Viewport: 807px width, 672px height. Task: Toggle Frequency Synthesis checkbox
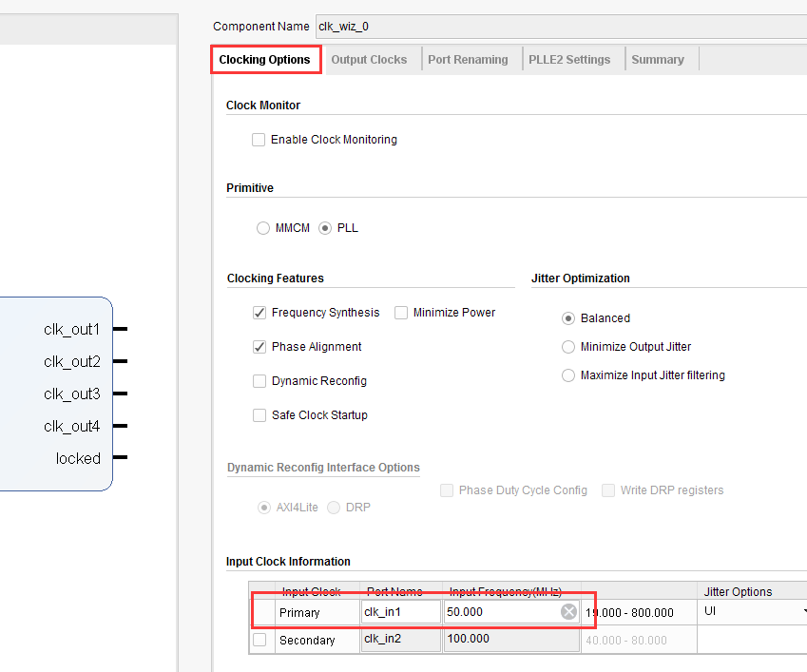[x=259, y=313]
